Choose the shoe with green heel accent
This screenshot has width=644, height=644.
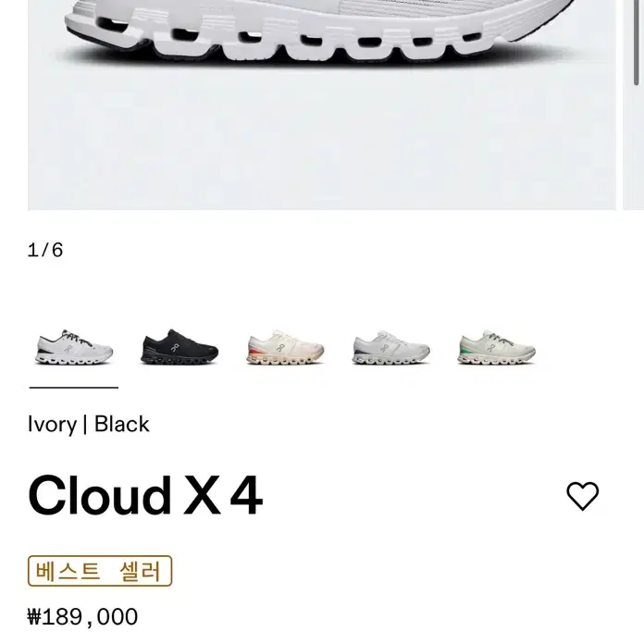(x=496, y=348)
